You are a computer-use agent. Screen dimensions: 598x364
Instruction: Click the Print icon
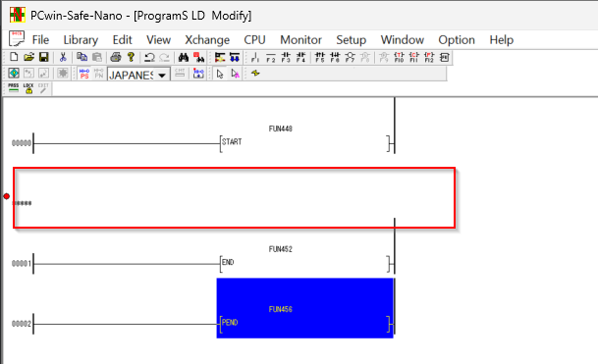pos(116,57)
